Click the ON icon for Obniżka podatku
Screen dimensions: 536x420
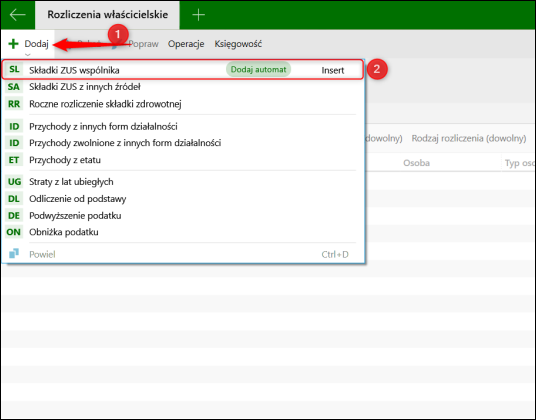tap(14, 232)
